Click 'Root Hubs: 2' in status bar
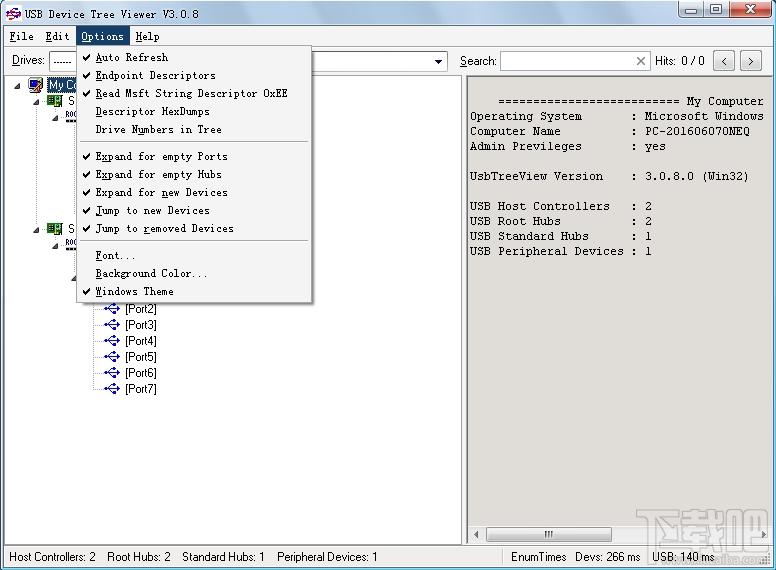 139,557
